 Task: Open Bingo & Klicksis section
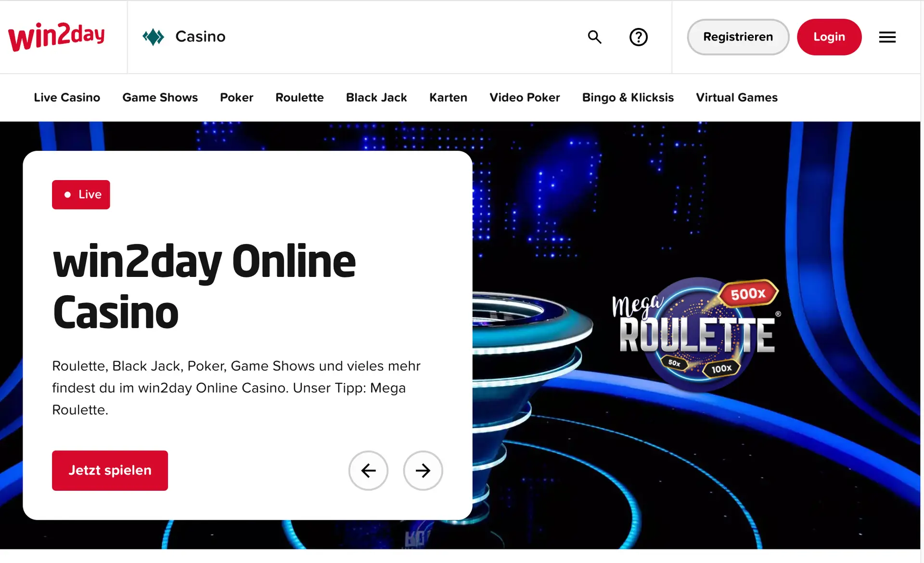coord(628,97)
